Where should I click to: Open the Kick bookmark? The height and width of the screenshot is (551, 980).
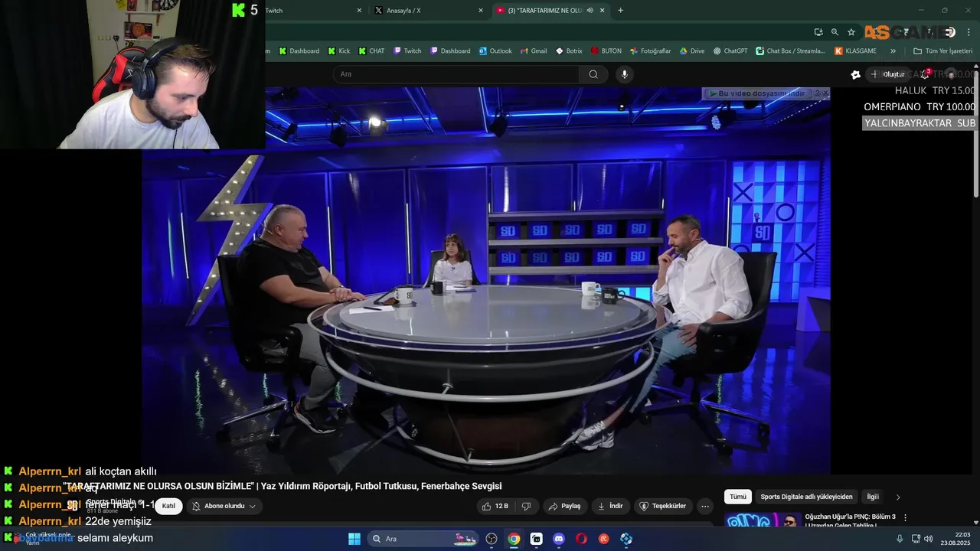pos(339,51)
